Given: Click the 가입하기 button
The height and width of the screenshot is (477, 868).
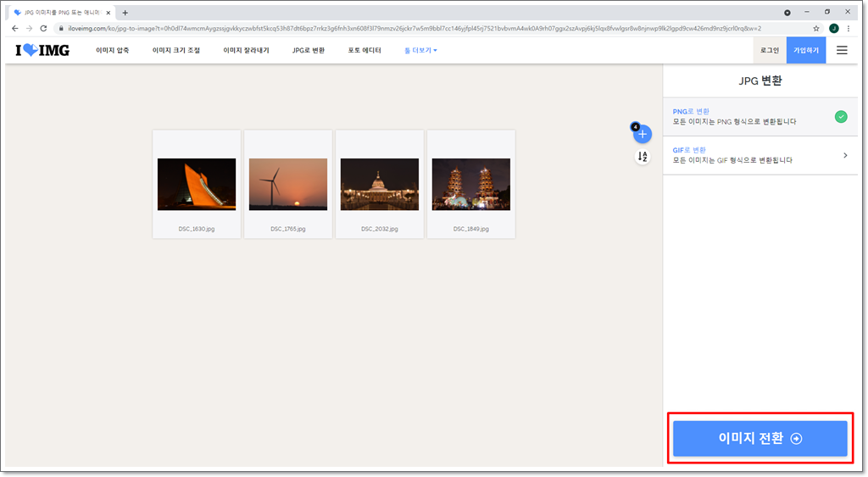Looking at the screenshot, I should click(806, 50).
